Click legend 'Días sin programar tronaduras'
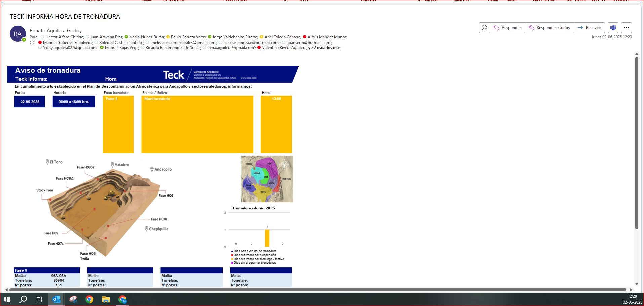 click(x=255, y=263)
